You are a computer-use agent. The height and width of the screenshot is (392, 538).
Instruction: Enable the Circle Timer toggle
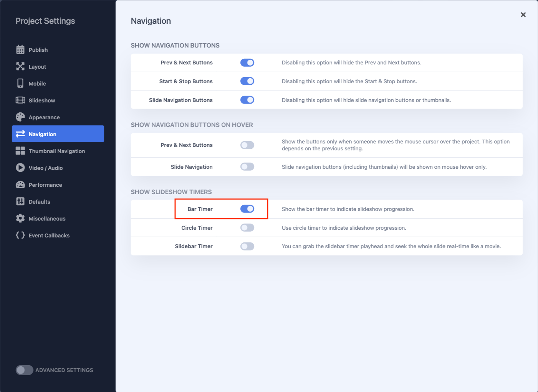coord(247,228)
